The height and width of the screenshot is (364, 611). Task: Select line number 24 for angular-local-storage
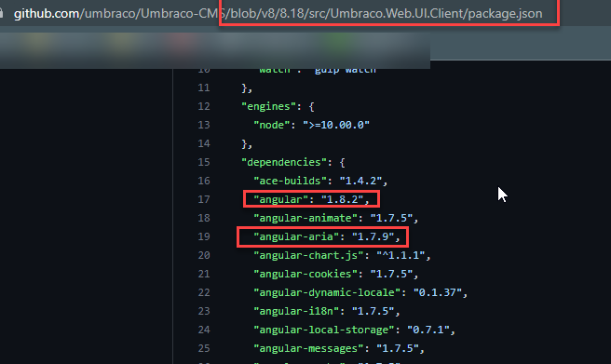204,330
